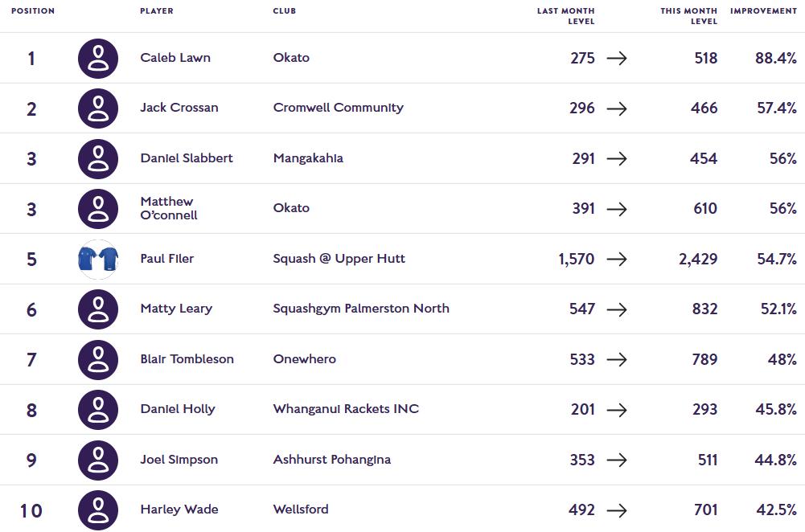Select the Wellsford club name
This screenshot has height=532, width=805.
coord(301,509)
